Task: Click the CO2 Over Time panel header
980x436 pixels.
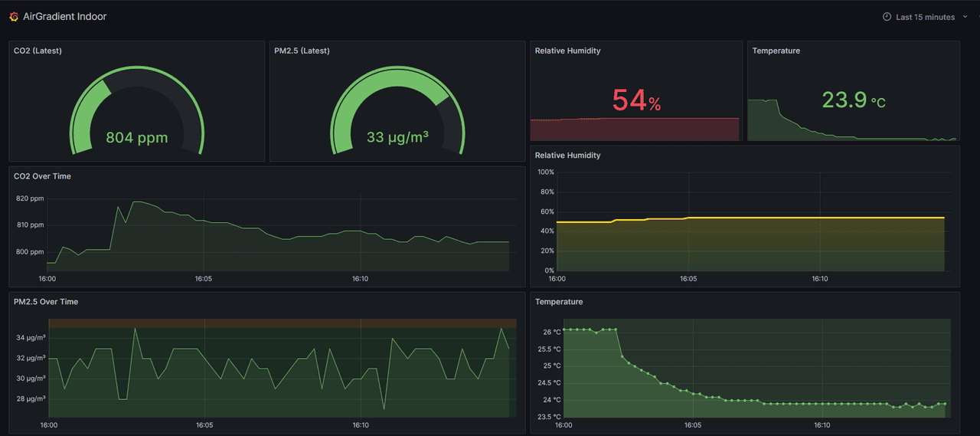Action: coord(42,176)
